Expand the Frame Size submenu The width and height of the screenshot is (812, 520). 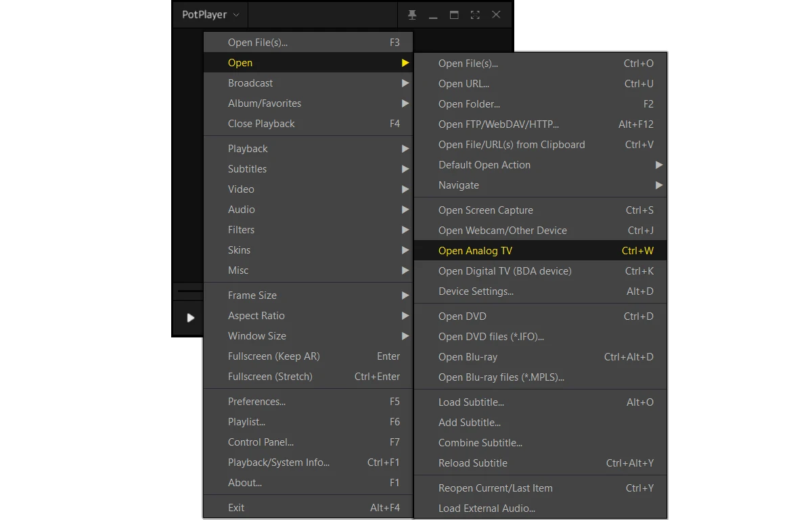tap(308, 296)
